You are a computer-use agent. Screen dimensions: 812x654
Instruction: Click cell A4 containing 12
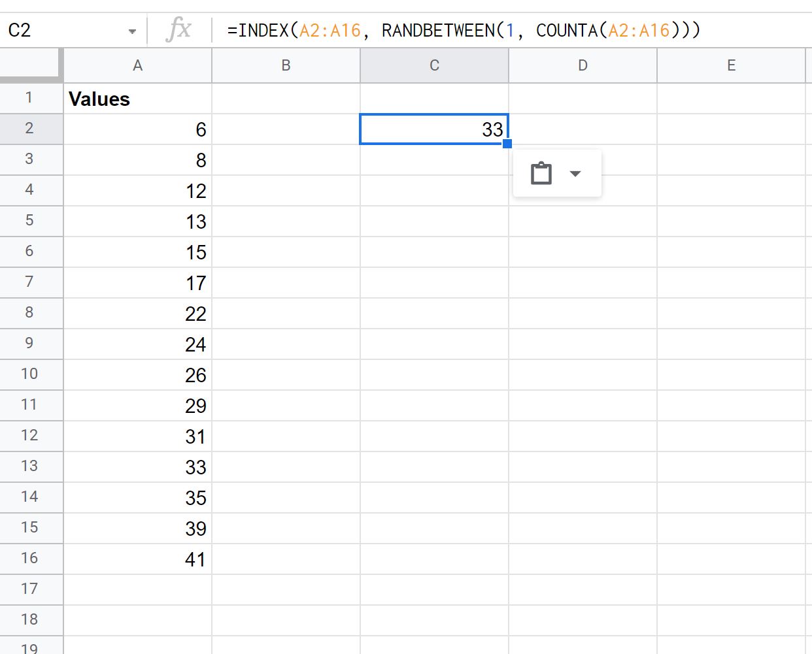(x=137, y=191)
